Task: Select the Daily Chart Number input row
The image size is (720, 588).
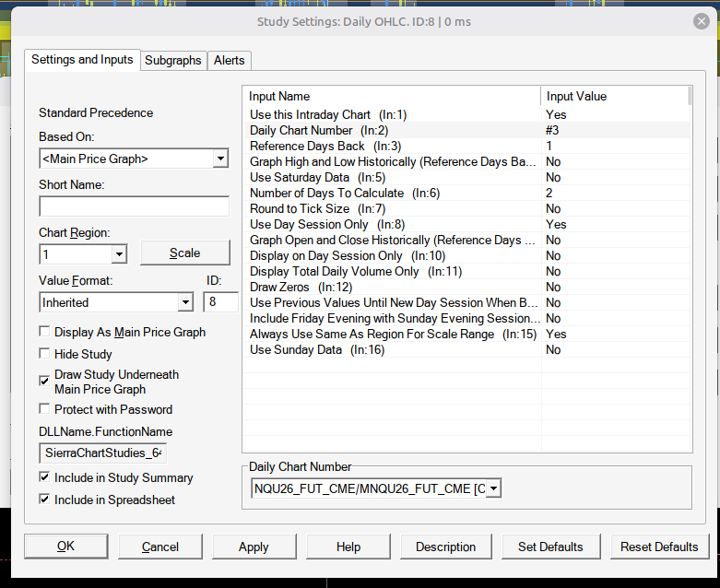Action: (466, 130)
